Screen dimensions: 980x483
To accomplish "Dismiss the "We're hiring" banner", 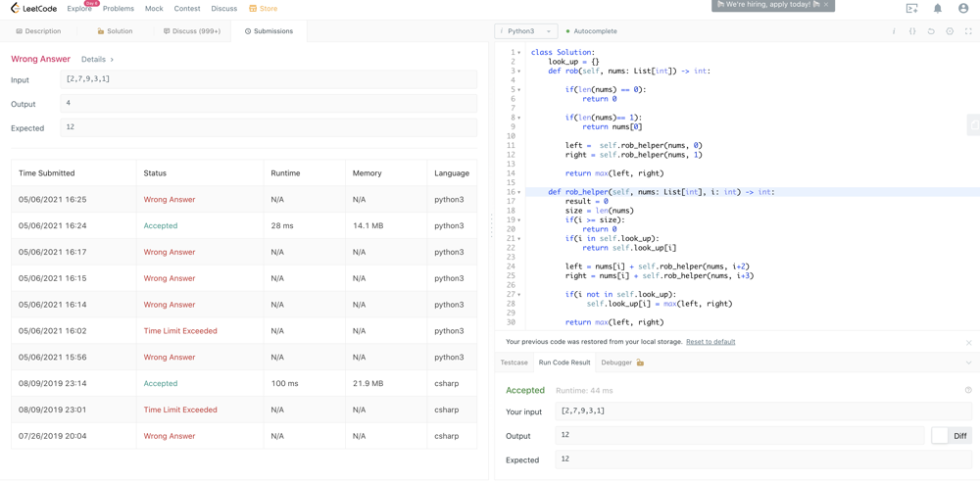I will 825,4.
